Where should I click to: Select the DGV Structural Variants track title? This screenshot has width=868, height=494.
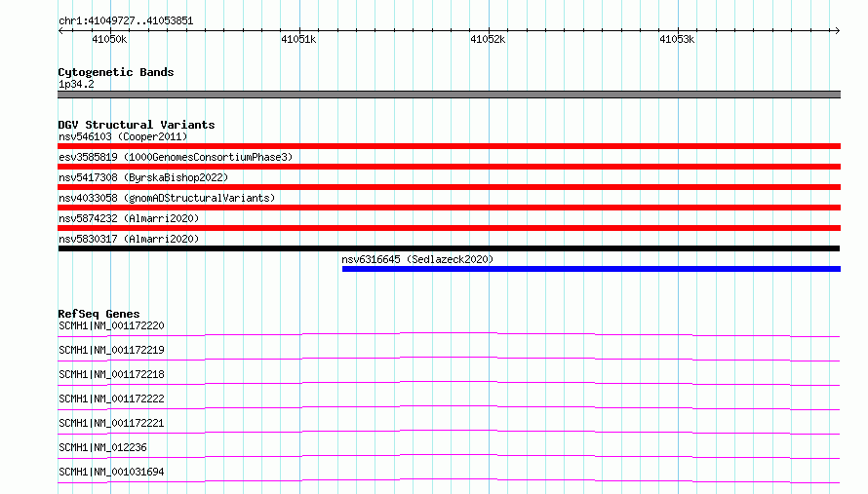[137, 125]
